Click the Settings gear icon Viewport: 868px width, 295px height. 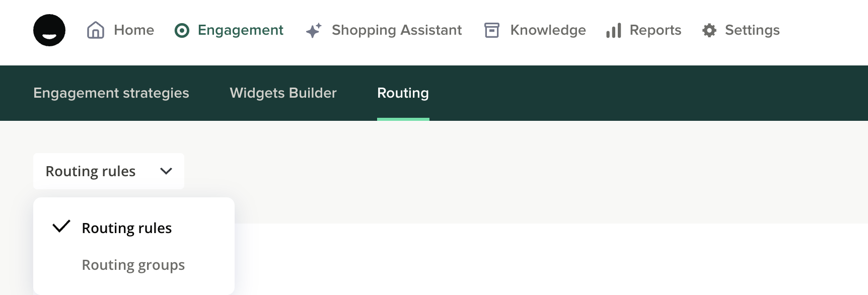tap(709, 30)
